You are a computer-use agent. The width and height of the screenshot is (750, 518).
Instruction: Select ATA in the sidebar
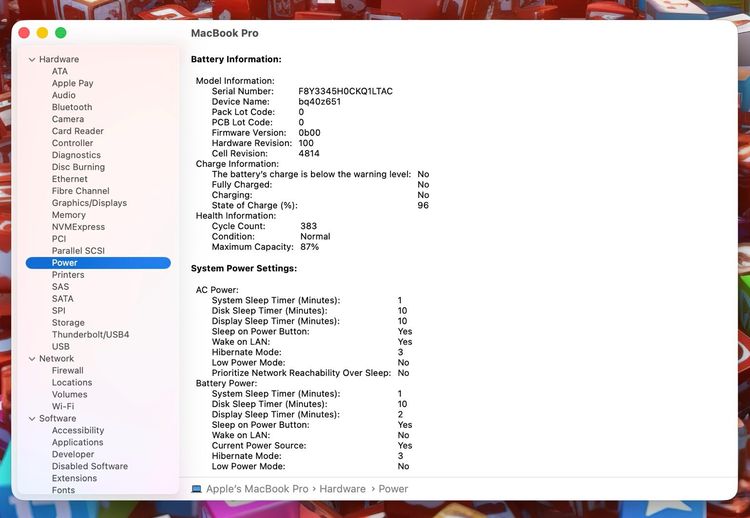[60, 71]
